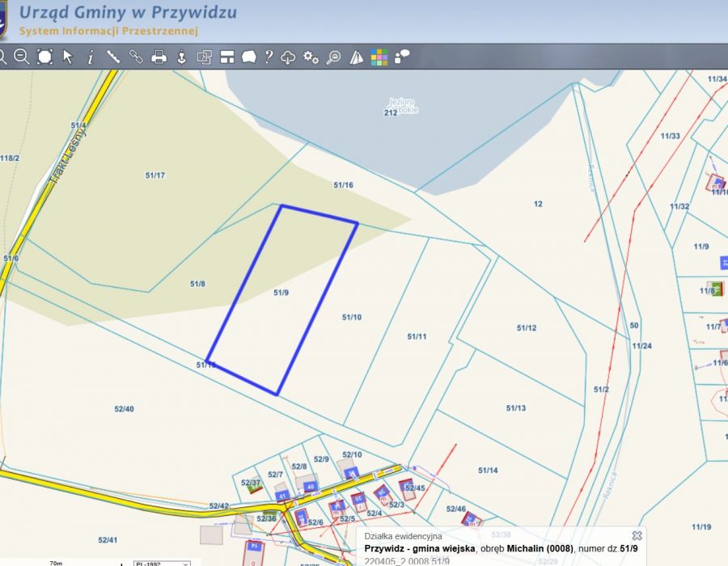The image size is (728, 566).
Task: Click parcel label 52/8 on map
Action: [299, 467]
